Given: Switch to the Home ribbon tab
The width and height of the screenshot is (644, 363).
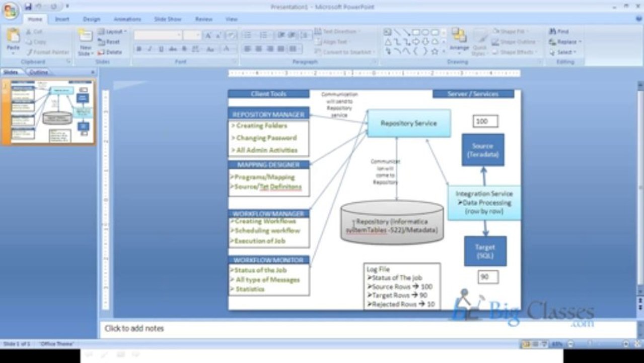Looking at the screenshot, I should click(x=35, y=19).
